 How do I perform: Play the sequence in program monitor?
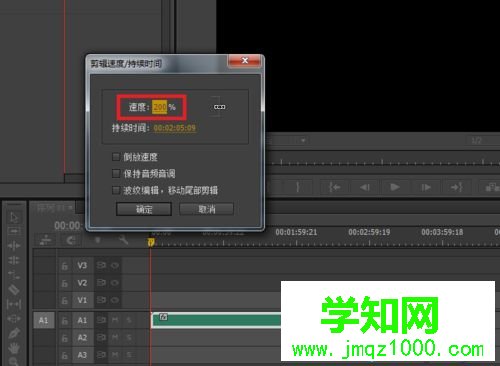(395, 187)
